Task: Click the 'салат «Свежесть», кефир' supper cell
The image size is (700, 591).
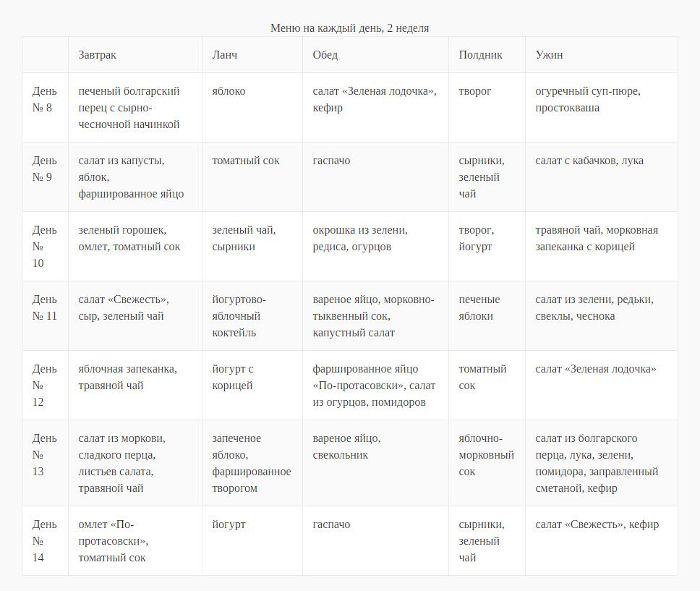Action: click(602, 541)
